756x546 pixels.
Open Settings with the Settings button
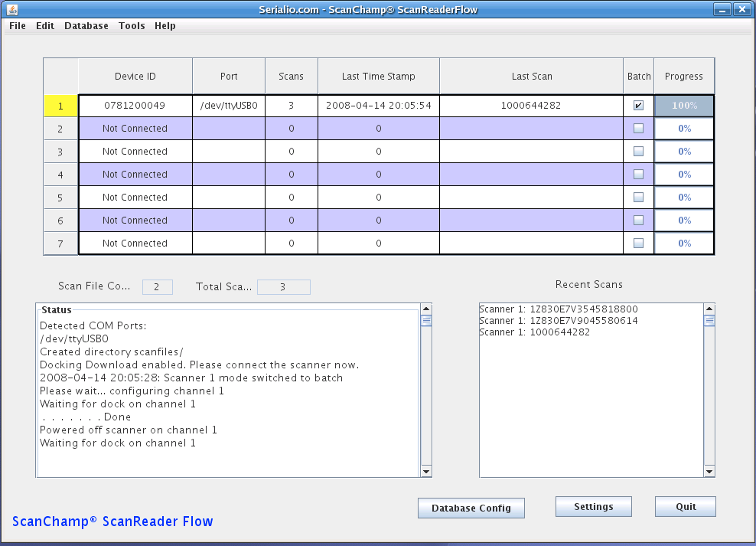click(x=593, y=506)
